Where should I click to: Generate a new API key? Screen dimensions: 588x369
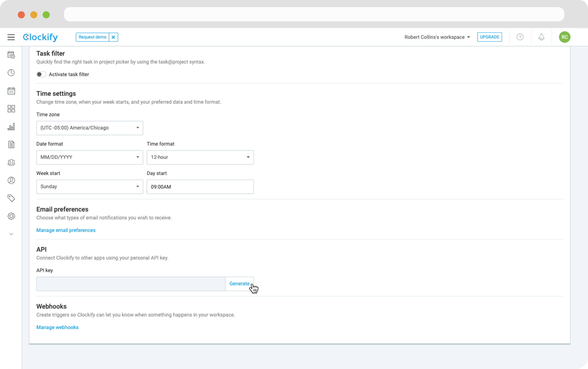pos(239,284)
